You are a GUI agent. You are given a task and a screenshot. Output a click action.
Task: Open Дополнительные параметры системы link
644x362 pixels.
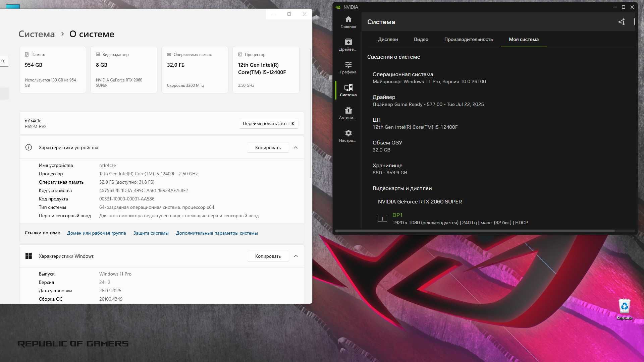[217, 233]
